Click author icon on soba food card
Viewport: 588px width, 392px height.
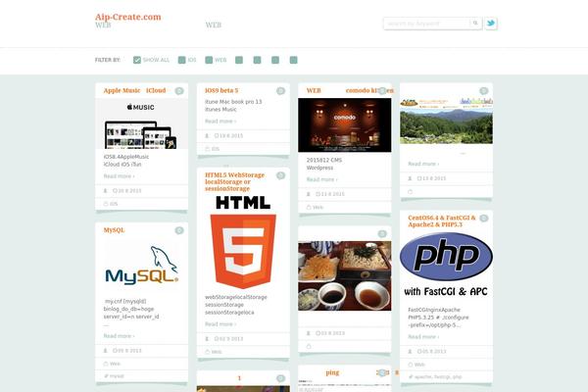pos(309,333)
